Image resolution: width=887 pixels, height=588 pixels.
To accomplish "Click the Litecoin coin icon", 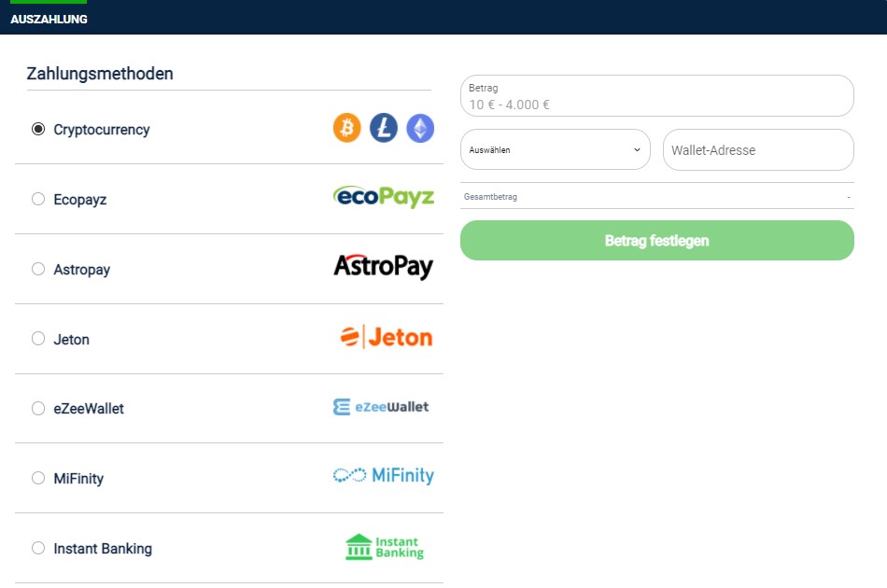I will [384, 128].
